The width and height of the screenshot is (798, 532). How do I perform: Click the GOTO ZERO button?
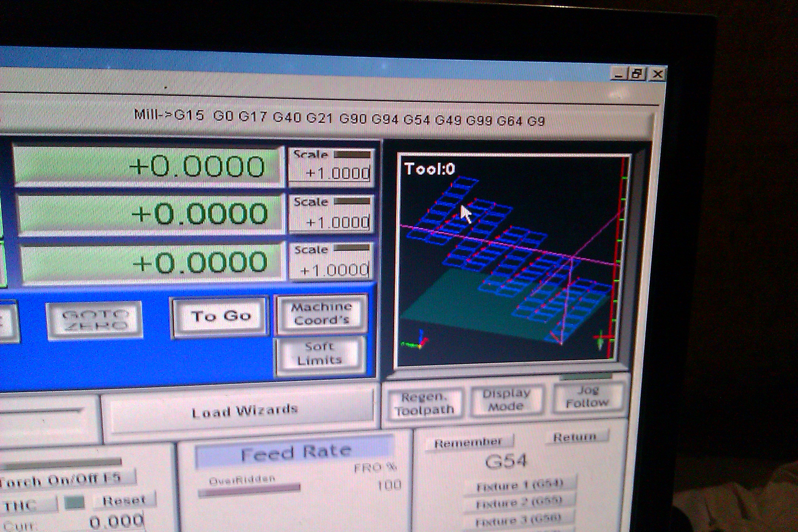[x=94, y=320]
